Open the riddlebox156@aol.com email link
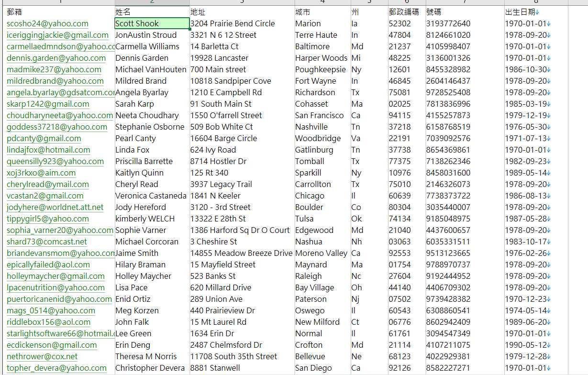 48,322
